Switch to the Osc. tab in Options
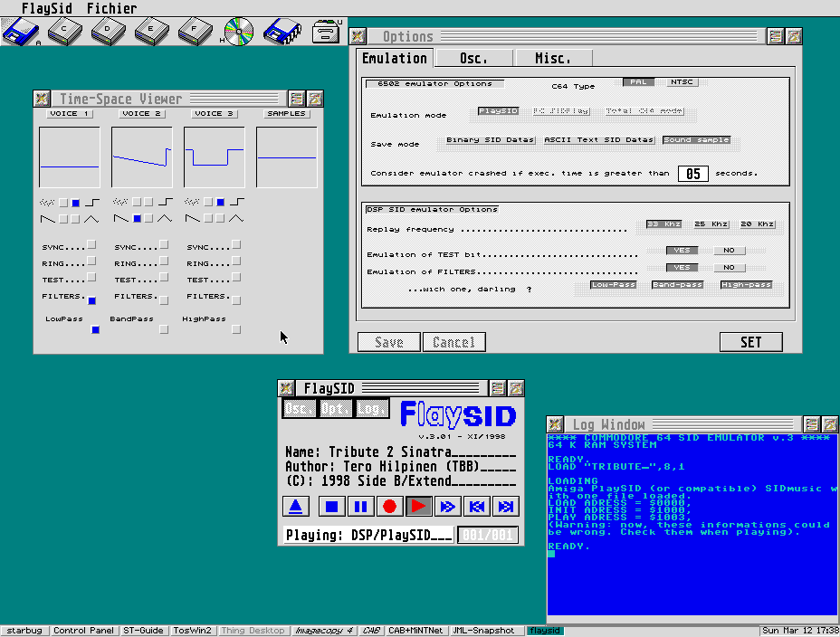This screenshot has height=637, width=840. [474, 58]
